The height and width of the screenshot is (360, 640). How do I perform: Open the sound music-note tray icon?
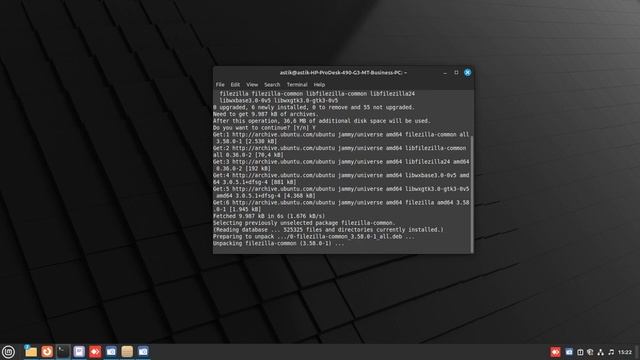pos(611,352)
